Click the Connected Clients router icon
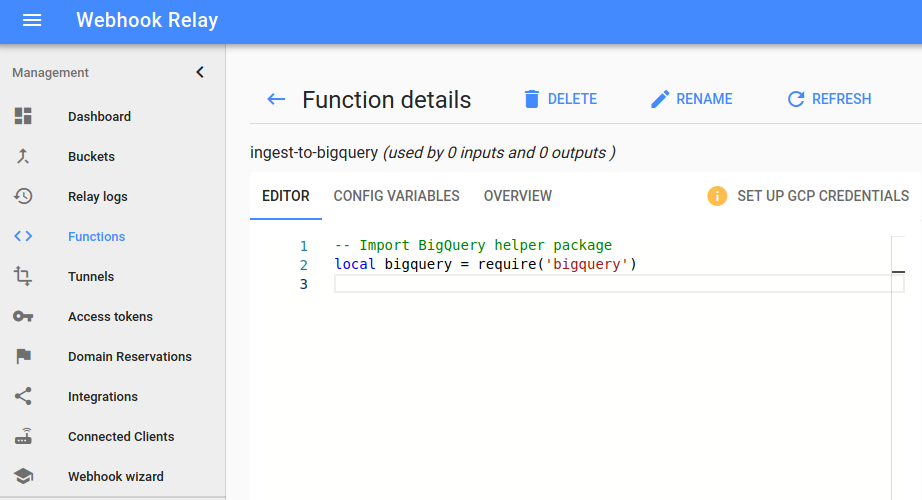Image resolution: width=922 pixels, height=500 pixels. 24,436
